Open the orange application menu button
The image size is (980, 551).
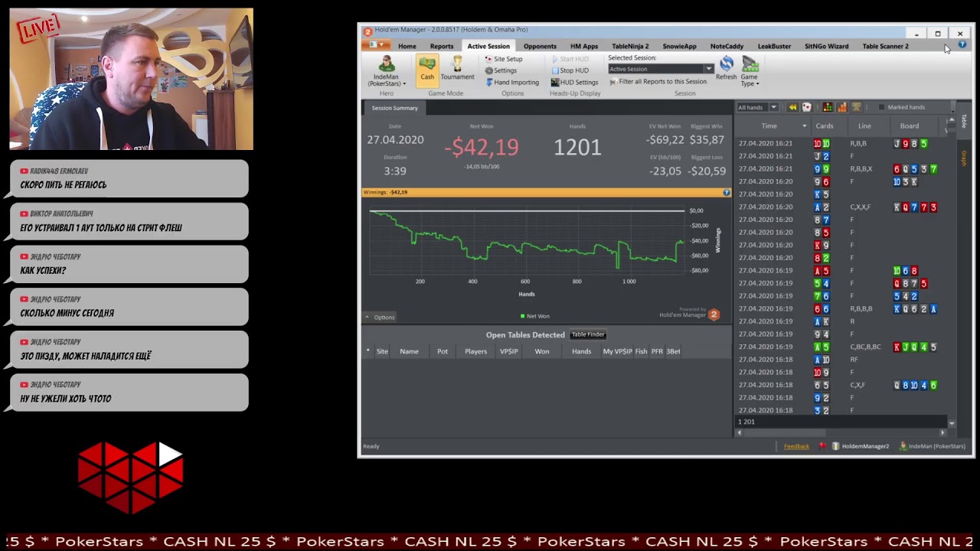(x=376, y=45)
